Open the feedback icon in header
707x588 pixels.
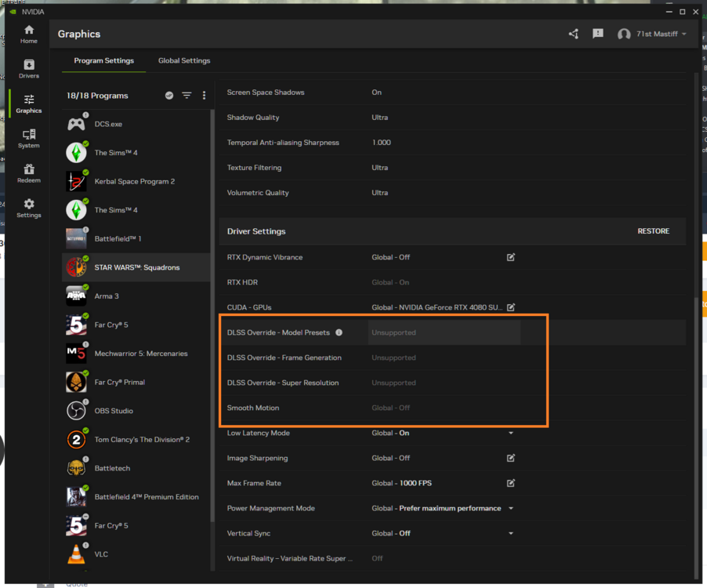point(598,34)
